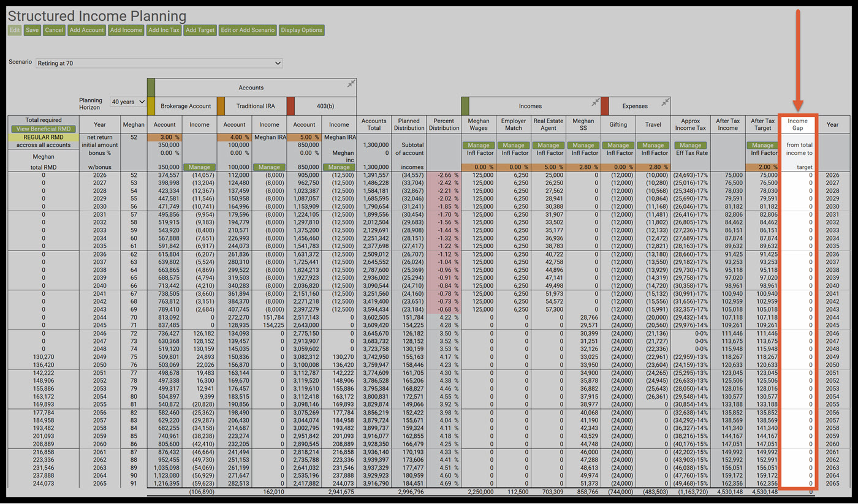Manage the Meghan SS income
Screen dimensions: 858x504
583,145
